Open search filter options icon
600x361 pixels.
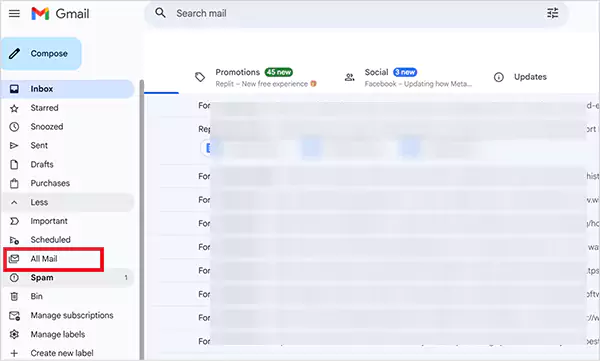pyautogui.click(x=553, y=13)
